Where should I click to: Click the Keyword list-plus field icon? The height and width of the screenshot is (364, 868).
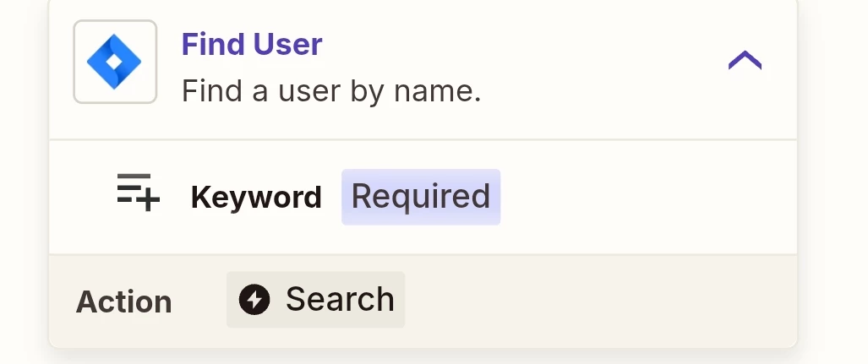139,192
